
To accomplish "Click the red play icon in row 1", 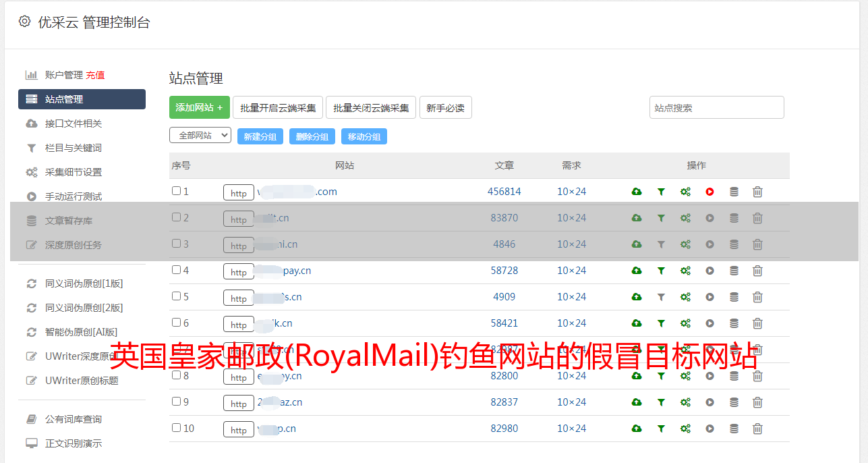I will click(x=710, y=192).
